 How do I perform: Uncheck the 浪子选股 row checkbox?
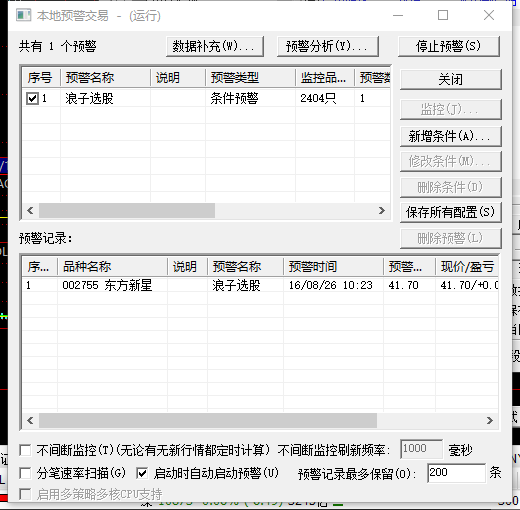(x=32, y=99)
